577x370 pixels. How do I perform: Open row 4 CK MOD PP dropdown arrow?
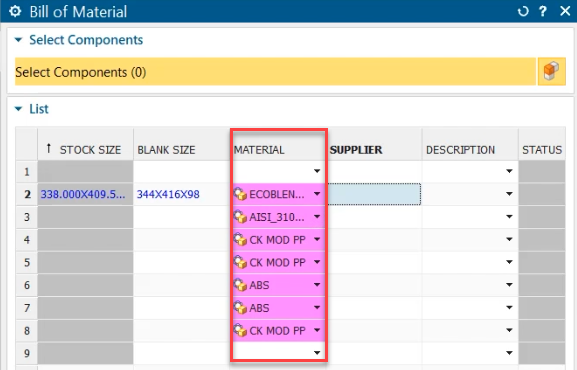pyautogui.click(x=317, y=239)
